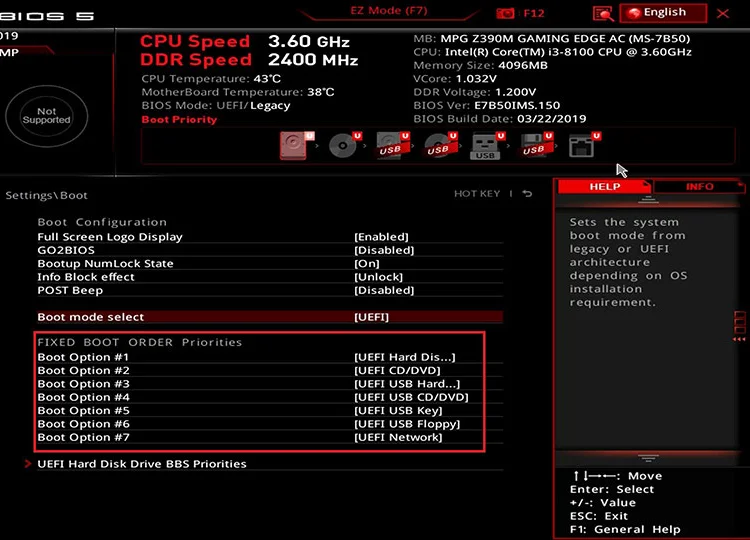The height and width of the screenshot is (540, 750).
Task: Close the BIOS with the X icon
Action: click(x=723, y=13)
